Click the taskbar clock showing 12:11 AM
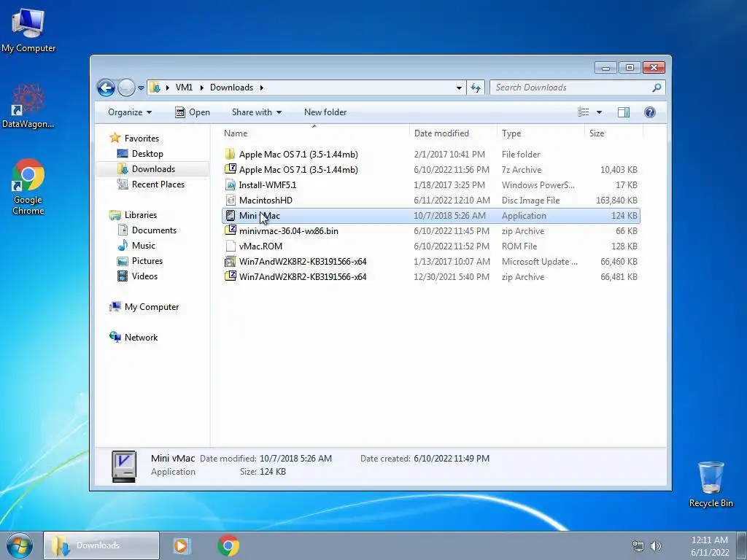Screen dimensions: 747x560 (x=709, y=546)
